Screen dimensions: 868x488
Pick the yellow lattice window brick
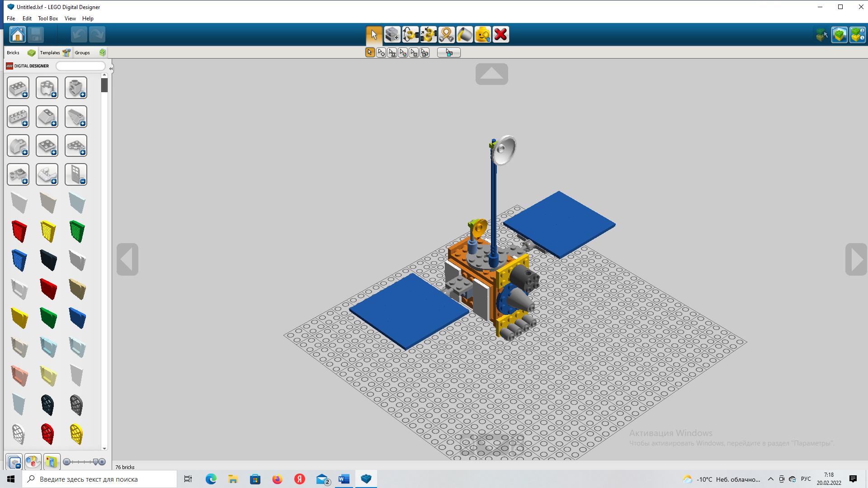click(x=77, y=434)
